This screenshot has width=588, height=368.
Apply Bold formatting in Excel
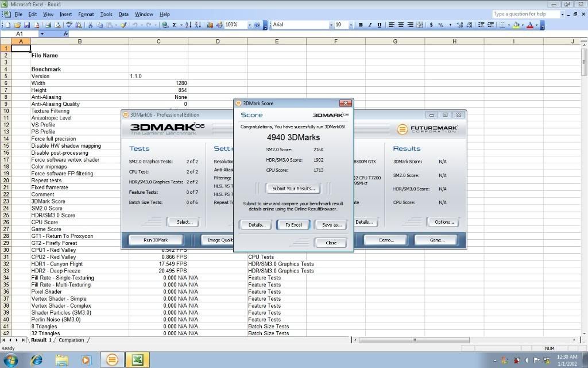(361, 25)
